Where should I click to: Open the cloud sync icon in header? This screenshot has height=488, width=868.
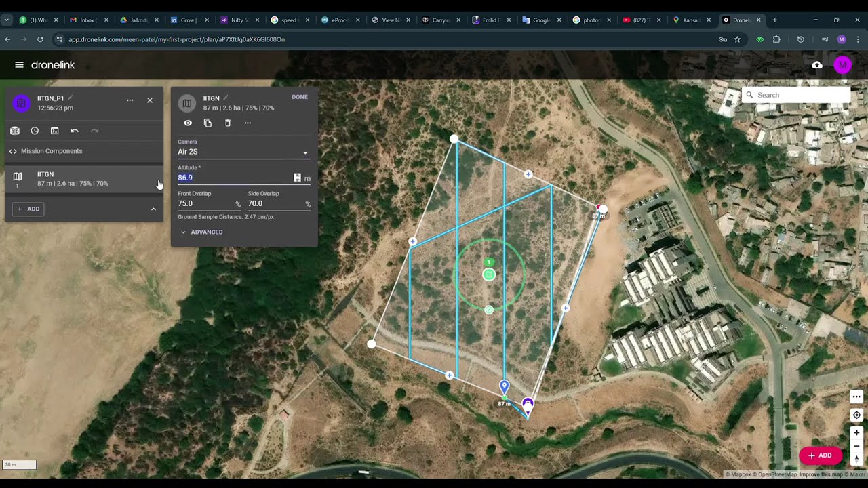point(817,65)
